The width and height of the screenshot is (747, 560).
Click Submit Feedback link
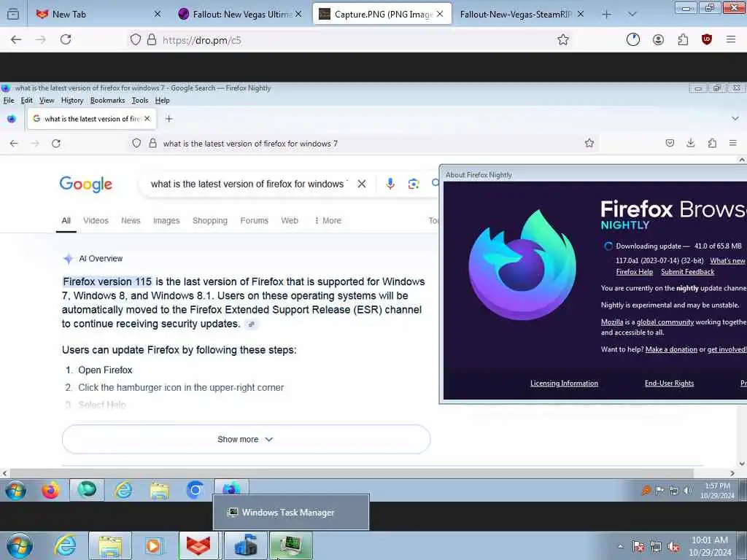[687, 272]
